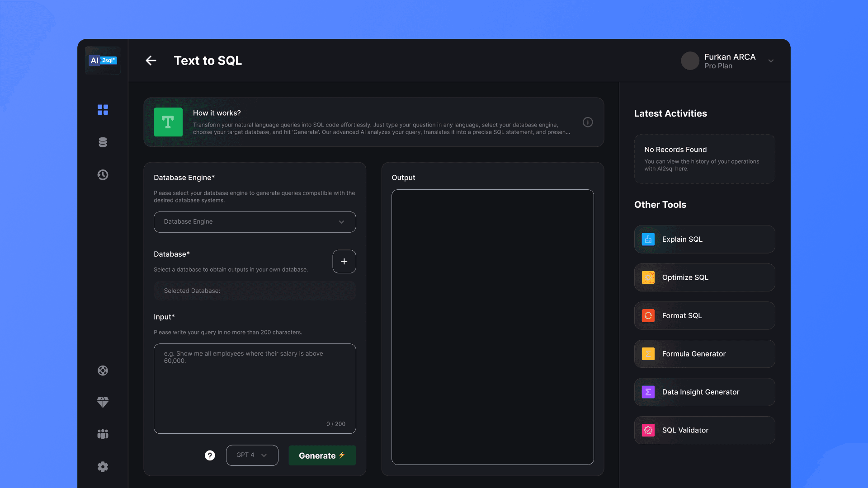
Task: Open the team members icon in sidebar
Action: 103,434
